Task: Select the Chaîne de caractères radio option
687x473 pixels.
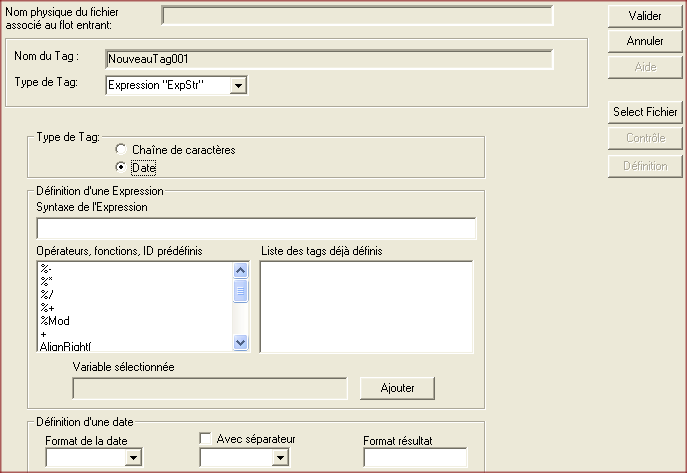Action: [x=121, y=150]
